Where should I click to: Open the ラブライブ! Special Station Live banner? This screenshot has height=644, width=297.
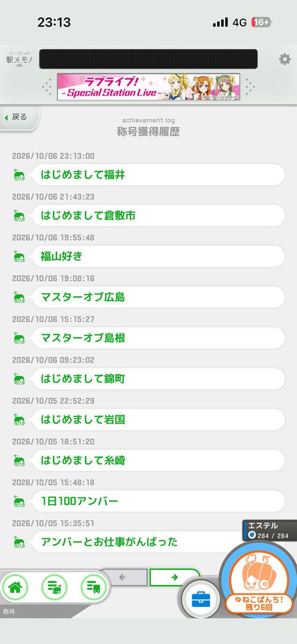tap(148, 87)
